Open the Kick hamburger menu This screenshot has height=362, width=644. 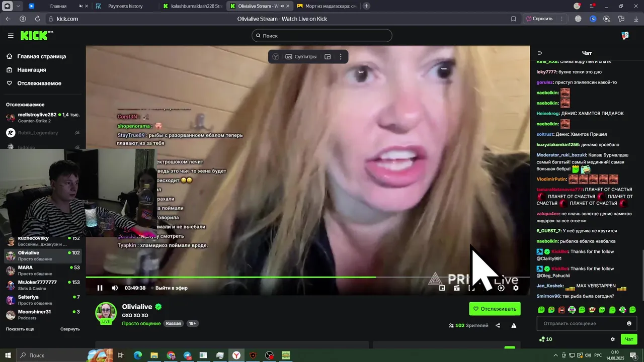click(x=11, y=36)
